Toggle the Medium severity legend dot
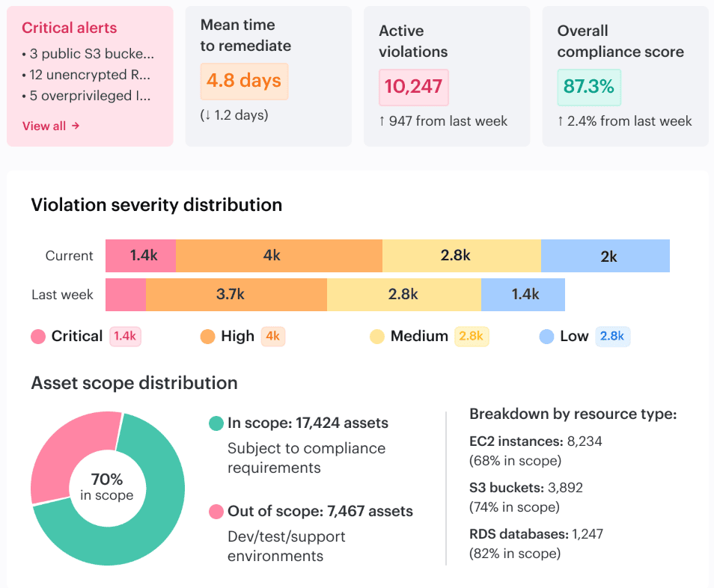 coord(377,337)
